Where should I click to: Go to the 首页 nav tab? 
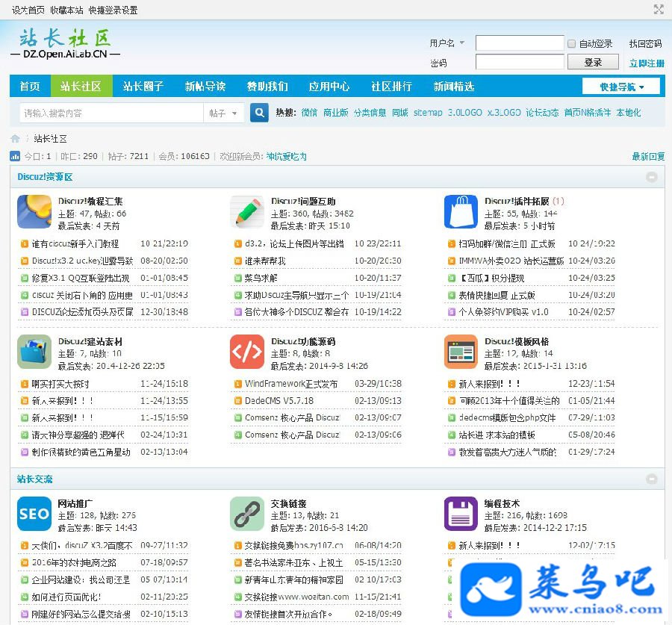[30, 86]
